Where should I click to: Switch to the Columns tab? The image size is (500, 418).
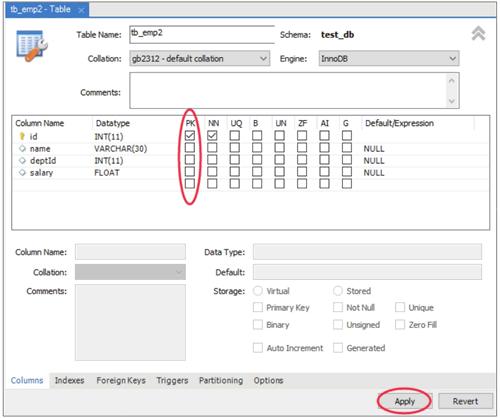(x=27, y=380)
